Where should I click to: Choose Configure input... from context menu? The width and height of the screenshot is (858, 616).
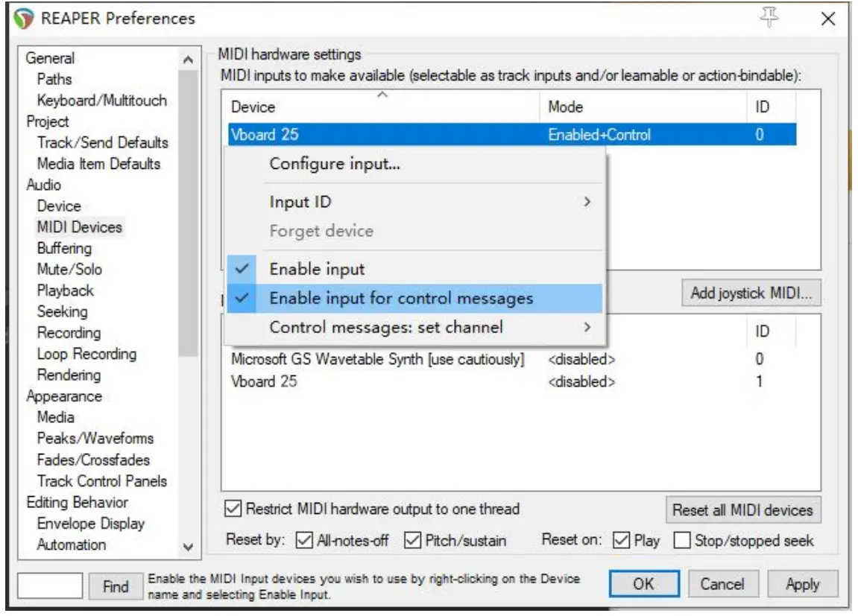tap(335, 165)
